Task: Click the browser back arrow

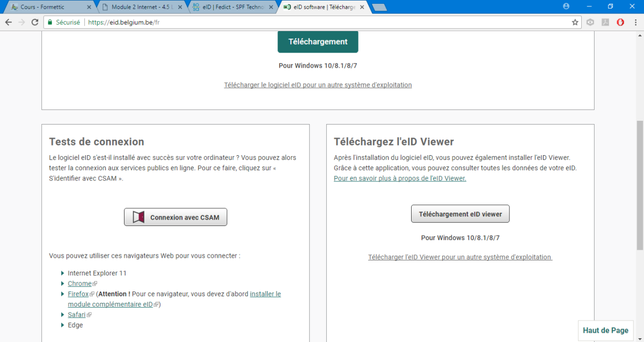Action: click(x=9, y=23)
